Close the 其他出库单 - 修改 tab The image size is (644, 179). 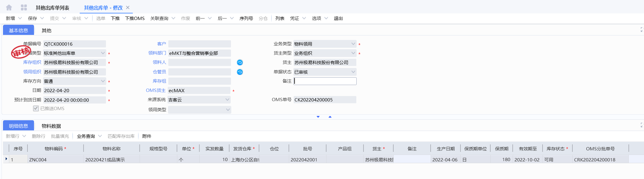click(x=128, y=7)
